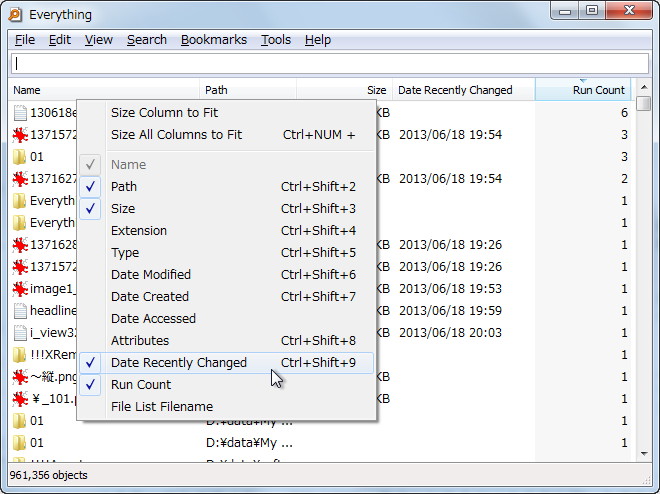The image size is (660, 494).
Task: Enable the Extension column
Action: click(226, 231)
